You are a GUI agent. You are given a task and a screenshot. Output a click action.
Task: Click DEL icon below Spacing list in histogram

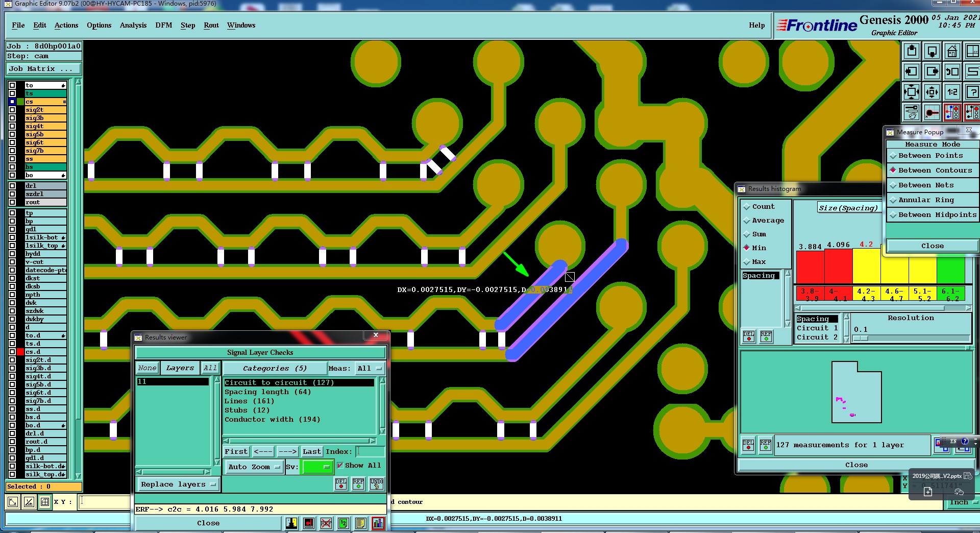pyautogui.click(x=749, y=336)
